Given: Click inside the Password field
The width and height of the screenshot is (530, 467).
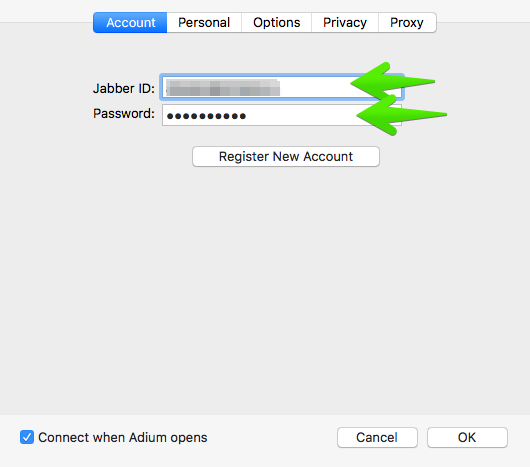Looking at the screenshot, I should (x=282, y=115).
